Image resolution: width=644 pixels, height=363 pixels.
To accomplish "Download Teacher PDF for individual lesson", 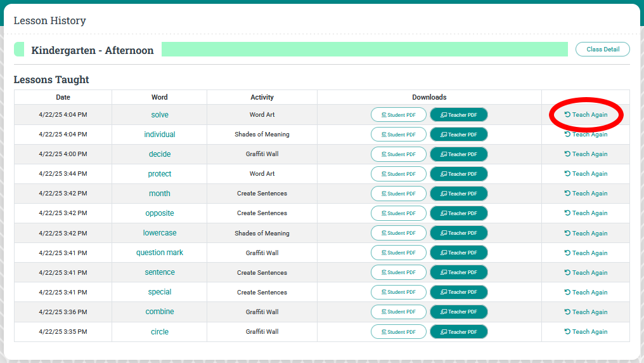I will click(x=458, y=135).
